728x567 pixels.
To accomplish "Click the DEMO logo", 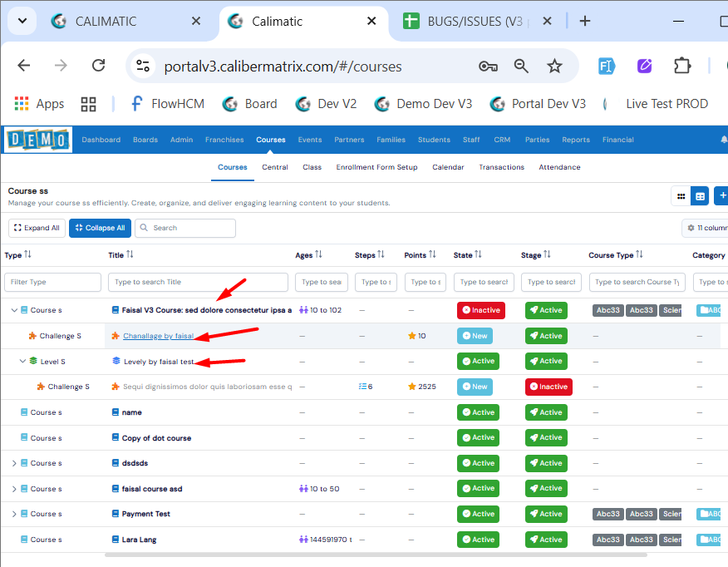I will (38, 140).
